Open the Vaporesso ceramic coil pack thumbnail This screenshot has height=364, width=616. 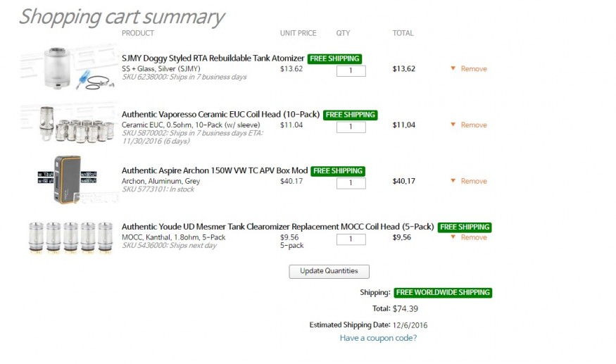(69, 124)
